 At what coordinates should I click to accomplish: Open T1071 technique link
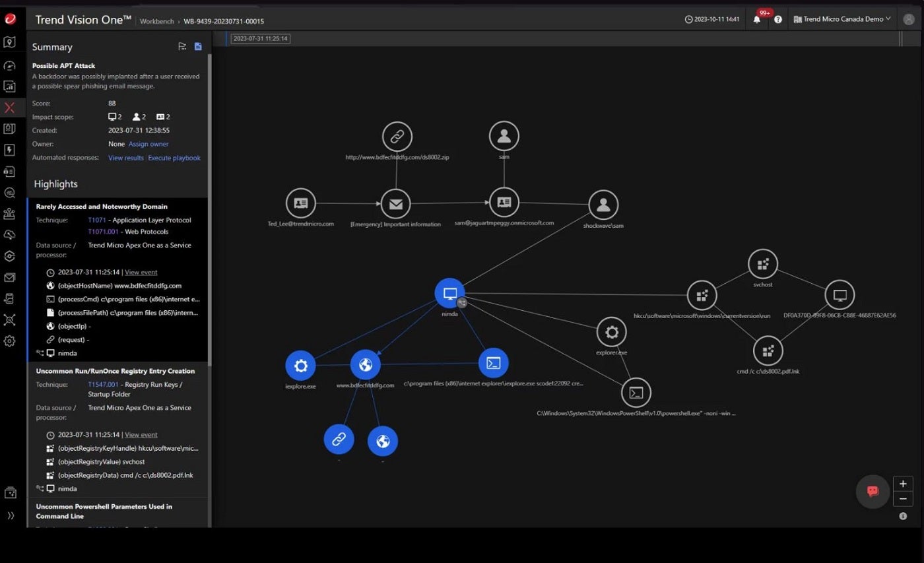coord(97,220)
